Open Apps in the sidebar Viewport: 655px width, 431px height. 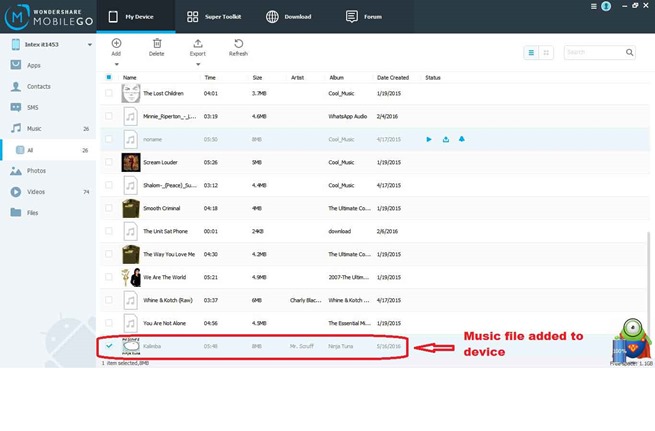point(48,65)
